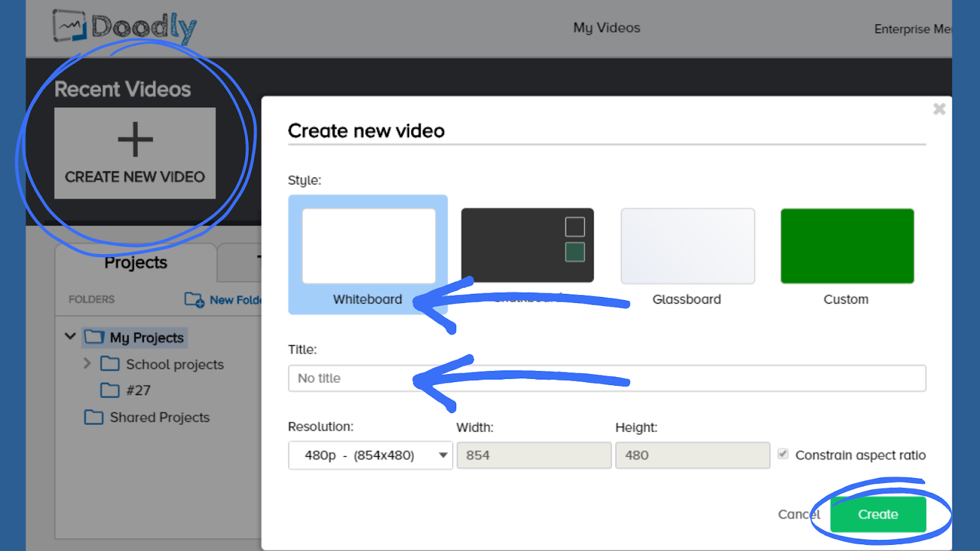Screen dimensions: 980x551
Task: Toggle the Constrain aspect ratio checkbox
Action: [x=783, y=454]
